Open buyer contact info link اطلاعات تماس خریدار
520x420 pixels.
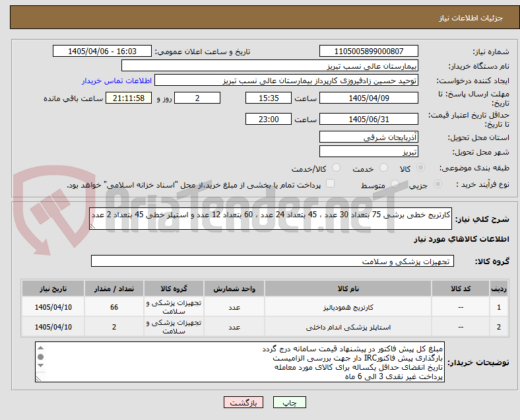click(117, 81)
